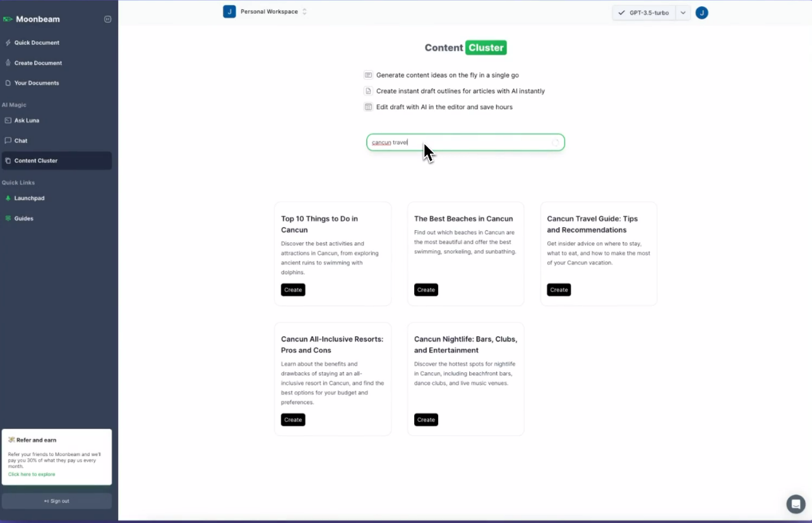The image size is (812, 523).
Task: Open the user profile J avatar
Action: point(702,13)
